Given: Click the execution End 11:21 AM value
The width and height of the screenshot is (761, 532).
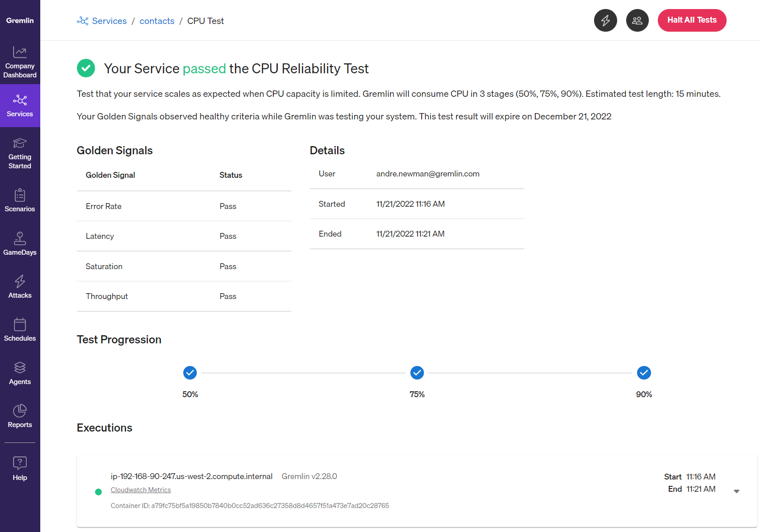Looking at the screenshot, I should tap(701, 489).
